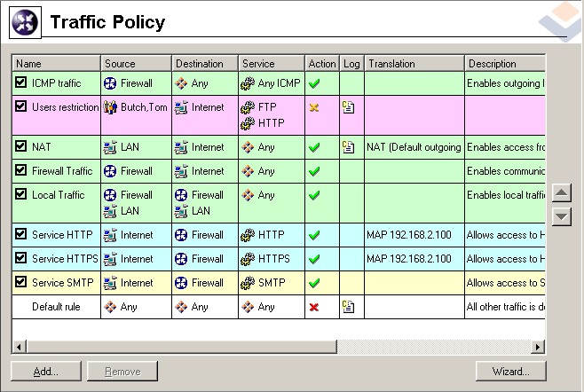The image size is (584, 392).
Task: Click the Firewall destination icon in Local Traffic row
Action: click(x=181, y=195)
